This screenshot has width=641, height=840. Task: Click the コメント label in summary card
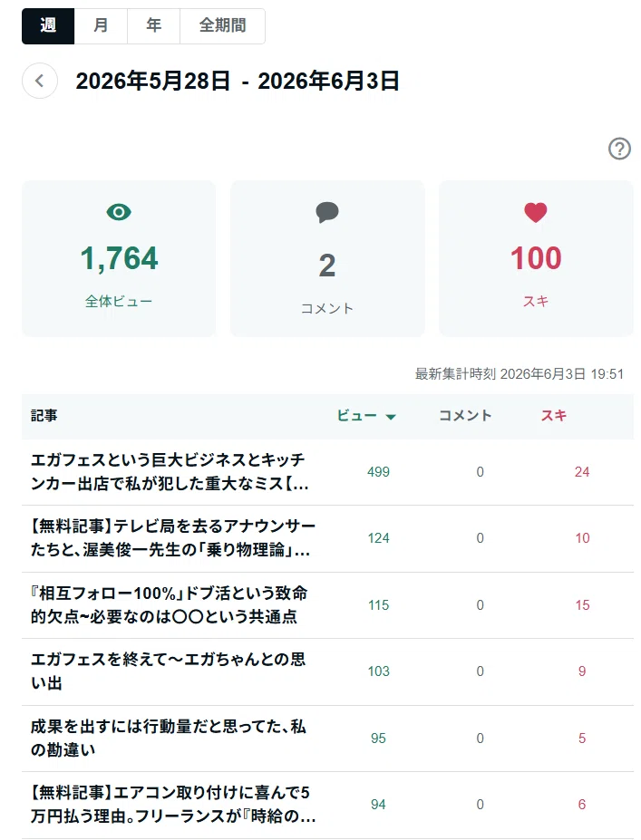[327, 309]
